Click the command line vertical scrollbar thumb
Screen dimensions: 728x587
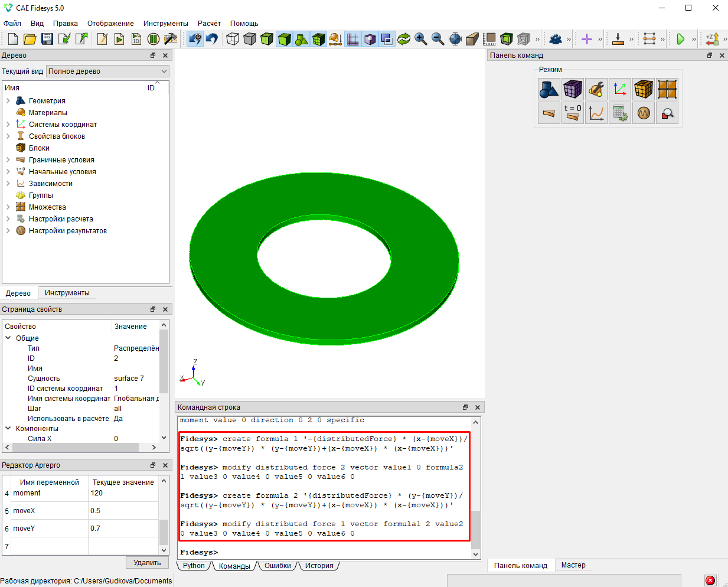click(x=476, y=530)
